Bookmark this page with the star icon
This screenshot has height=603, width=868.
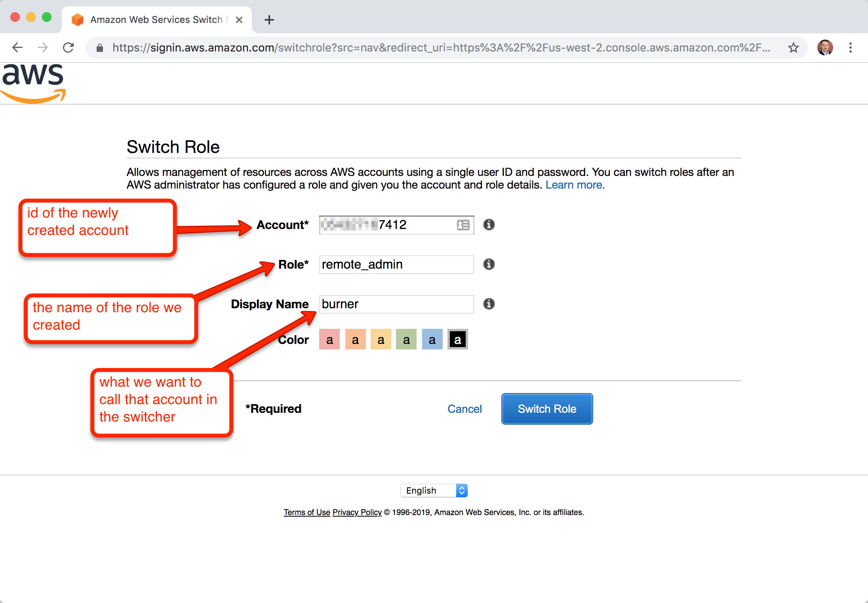[793, 48]
